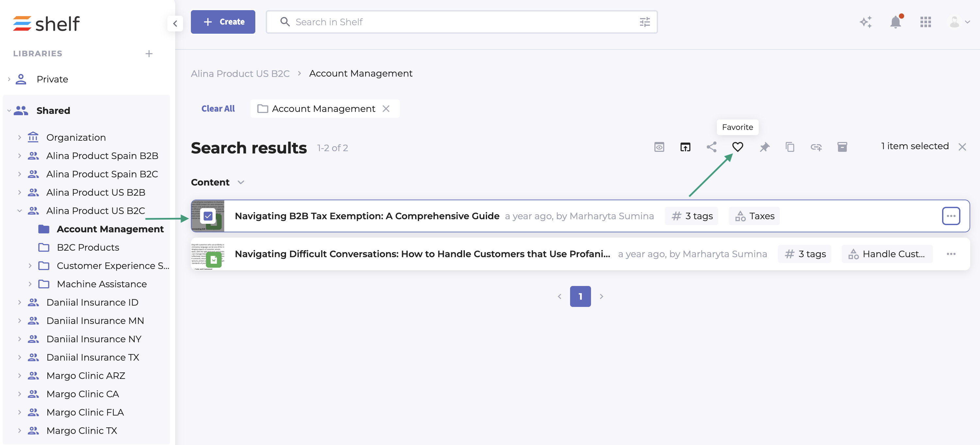Open the notifications bell
Viewport: 980px width, 445px height.
895,22
